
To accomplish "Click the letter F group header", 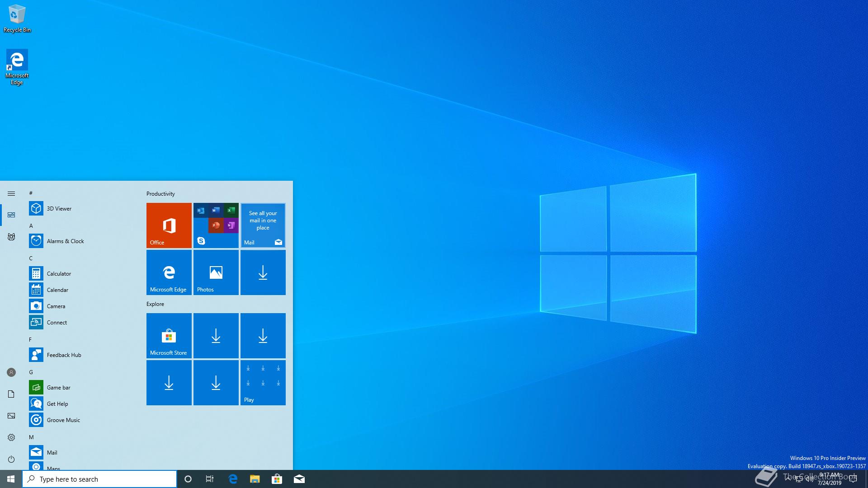I will point(31,339).
